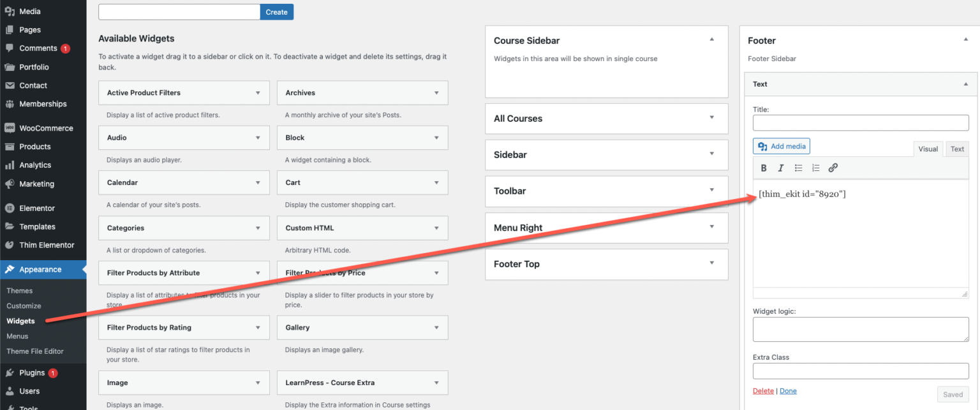
Task: Switch to the Text tab in the editor
Action: (956, 149)
